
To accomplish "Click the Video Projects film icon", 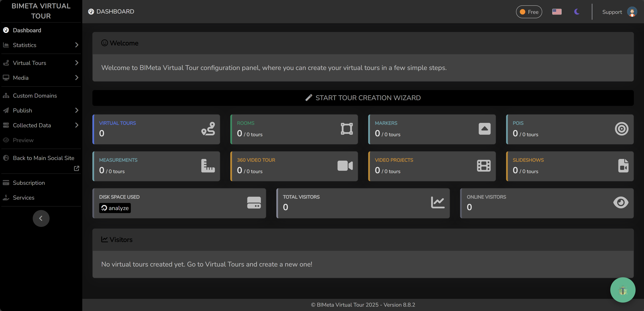I will pyautogui.click(x=484, y=166).
